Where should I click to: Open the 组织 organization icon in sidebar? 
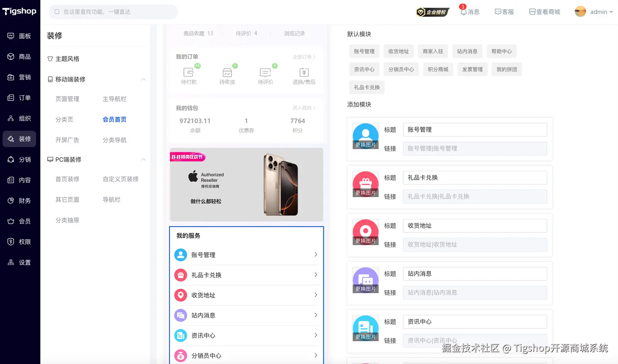(x=11, y=118)
